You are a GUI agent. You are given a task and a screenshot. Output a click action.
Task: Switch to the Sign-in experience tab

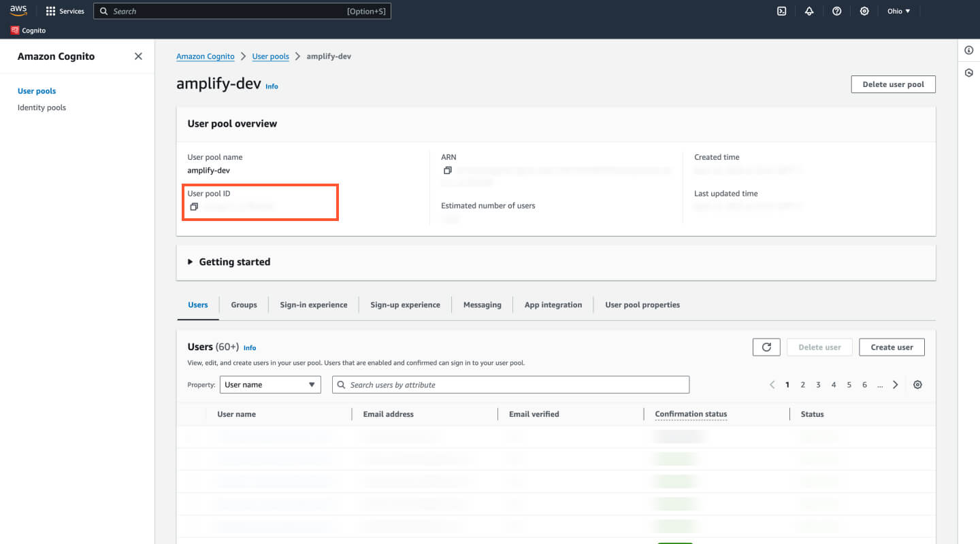click(314, 305)
